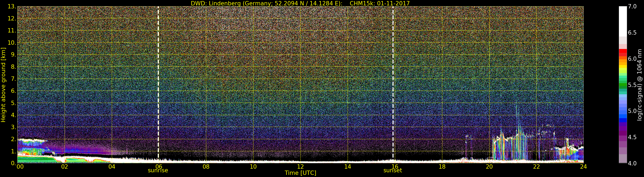Click the colorbar tick label "4.5"

632,137
